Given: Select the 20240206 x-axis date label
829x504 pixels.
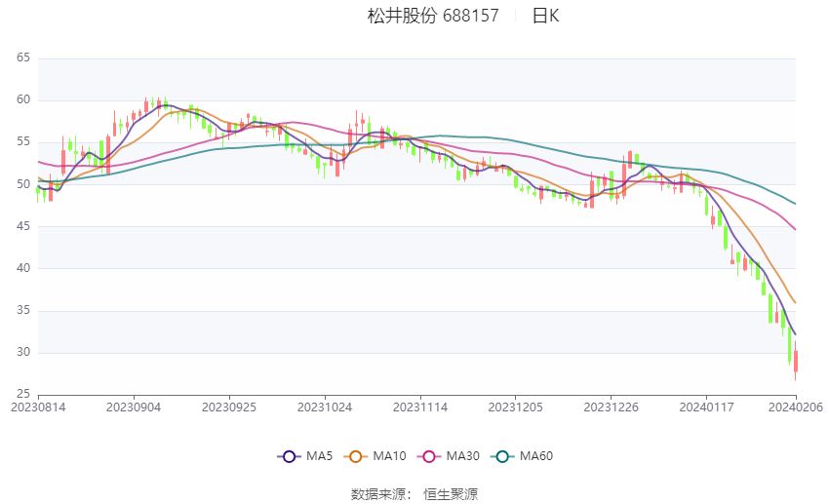Looking at the screenshot, I should [x=795, y=407].
